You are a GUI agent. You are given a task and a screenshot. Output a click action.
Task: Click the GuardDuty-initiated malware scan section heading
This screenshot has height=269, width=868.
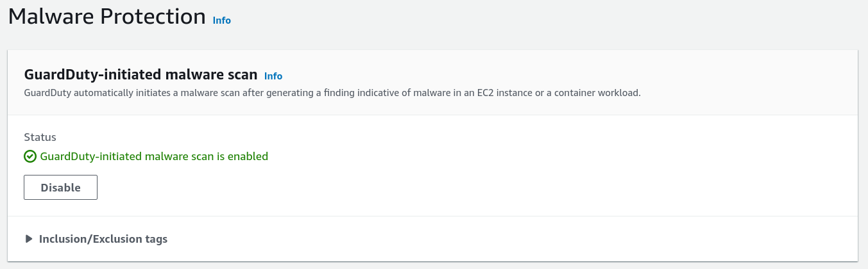140,75
